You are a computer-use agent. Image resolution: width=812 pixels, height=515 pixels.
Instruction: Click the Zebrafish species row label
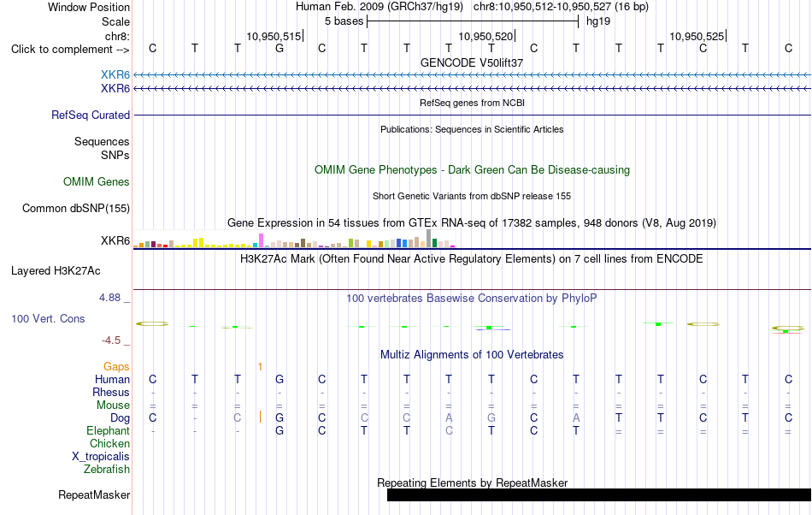pyautogui.click(x=107, y=470)
